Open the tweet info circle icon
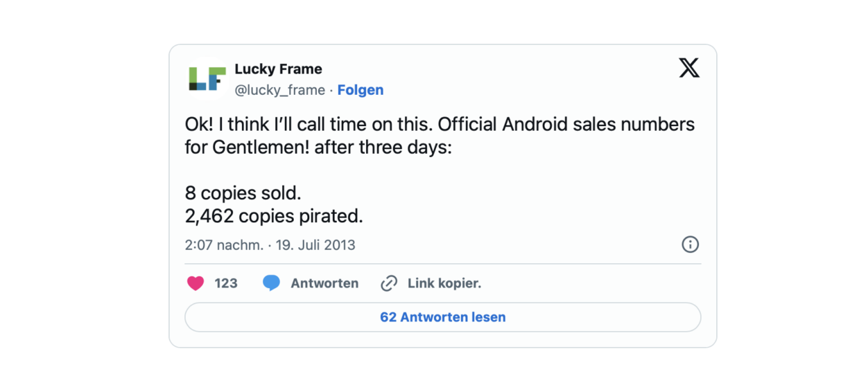 tap(690, 244)
